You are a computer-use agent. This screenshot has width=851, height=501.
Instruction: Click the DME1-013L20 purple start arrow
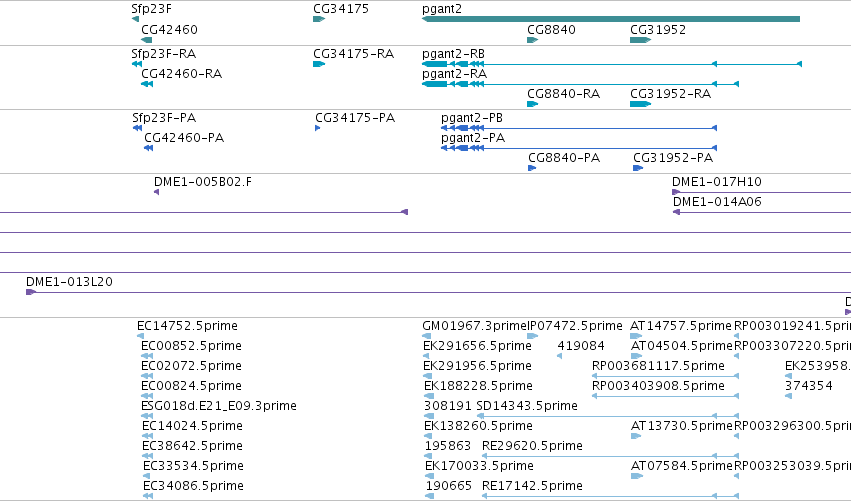(31, 292)
